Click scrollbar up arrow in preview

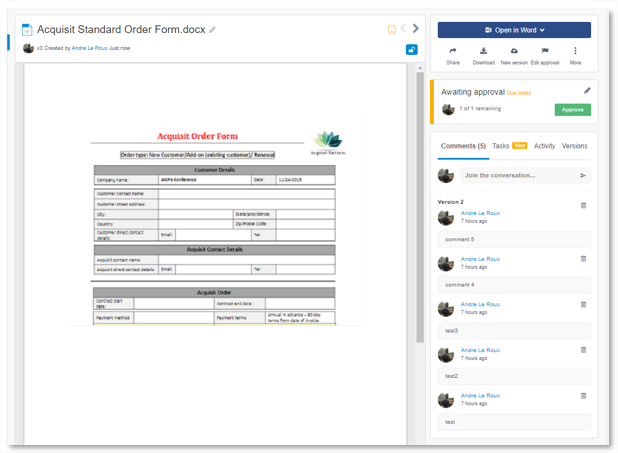point(420,68)
